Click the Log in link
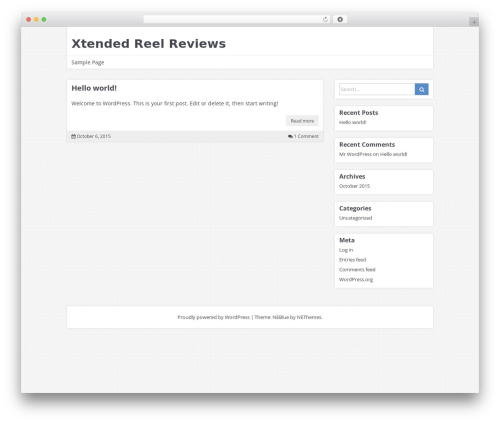 (346, 250)
